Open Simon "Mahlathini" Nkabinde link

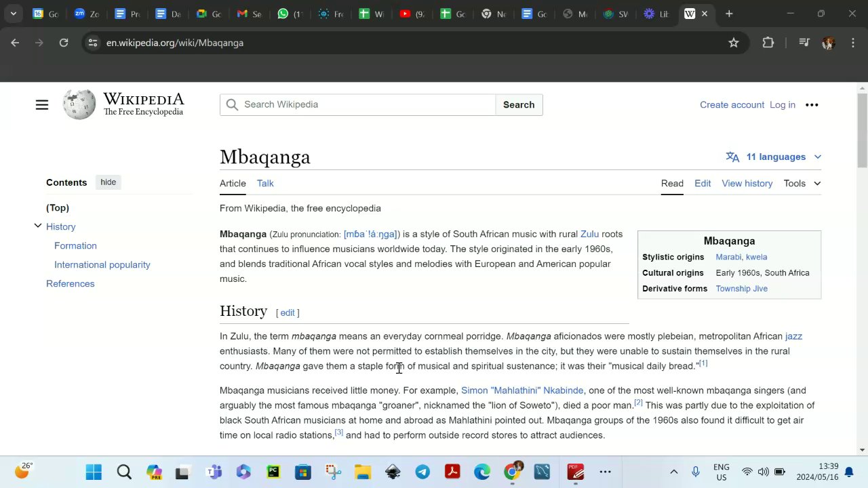522,390
